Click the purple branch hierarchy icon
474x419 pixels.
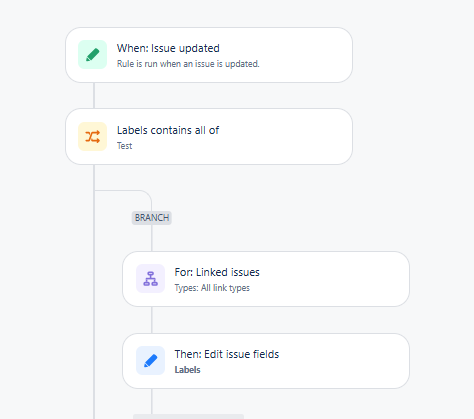click(x=150, y=279)
